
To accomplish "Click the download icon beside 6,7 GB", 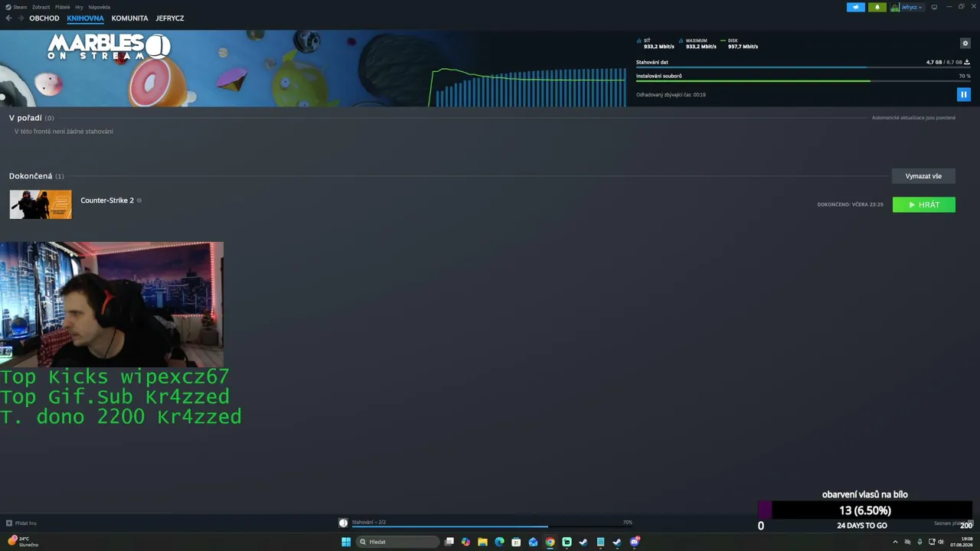I will pyautogui.click(x=967, y=62).
